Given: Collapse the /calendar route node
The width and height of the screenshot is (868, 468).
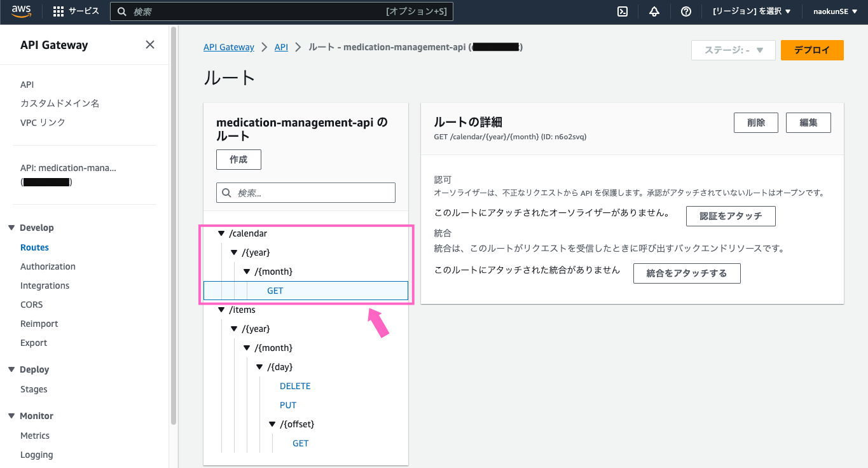Looking at the screenshot, I should click(x=221, y=233).
